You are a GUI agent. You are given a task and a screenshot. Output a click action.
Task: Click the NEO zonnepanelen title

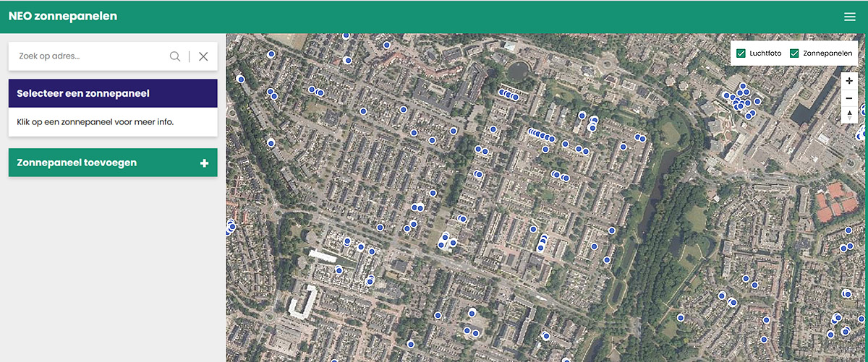pos(63,16)
